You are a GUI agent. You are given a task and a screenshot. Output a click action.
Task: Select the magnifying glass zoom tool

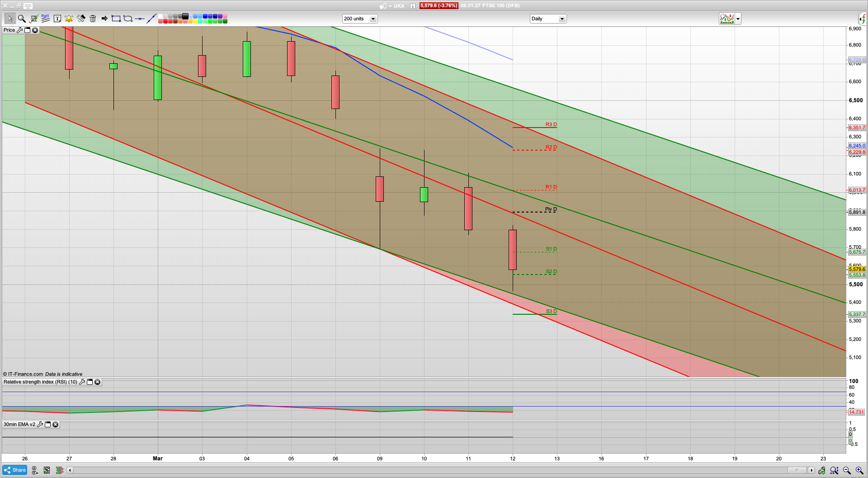(x=21, y=19)
